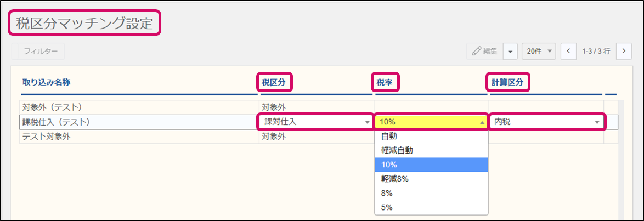Viewport: 644px width, 221px height.
Task: Go to previous page with left chevron
Action: (568, 52)
